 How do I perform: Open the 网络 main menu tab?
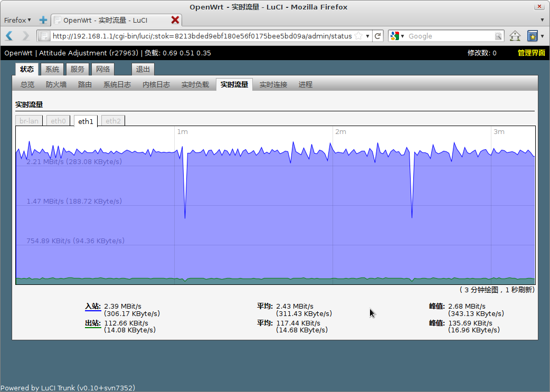point(103,69)
